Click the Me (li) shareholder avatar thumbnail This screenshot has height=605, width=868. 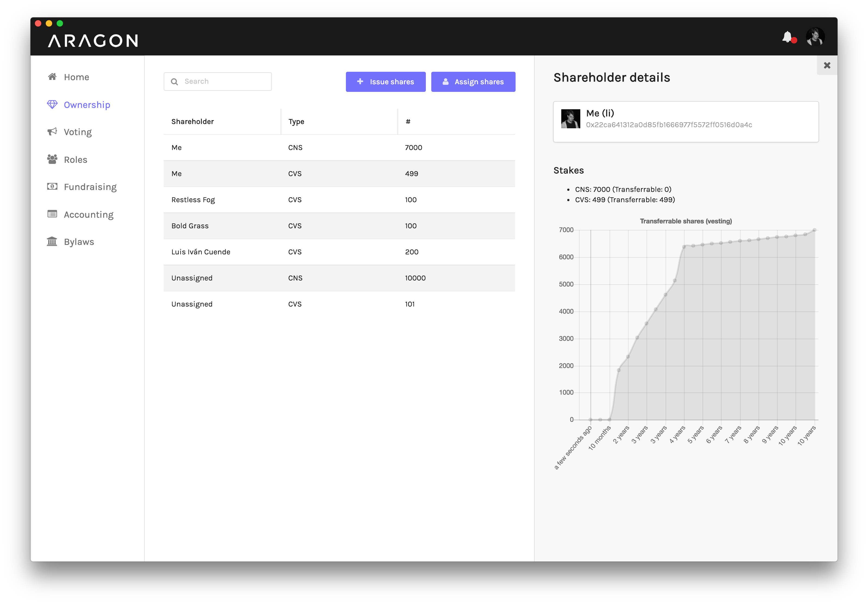pos(571,119)
